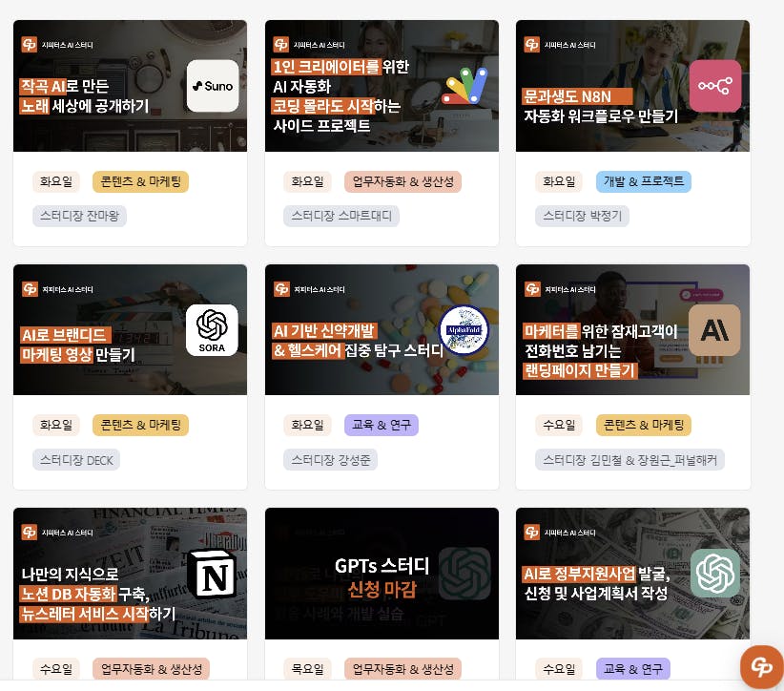Click the GP logo on the N8N card

click(x=531, y=45)
